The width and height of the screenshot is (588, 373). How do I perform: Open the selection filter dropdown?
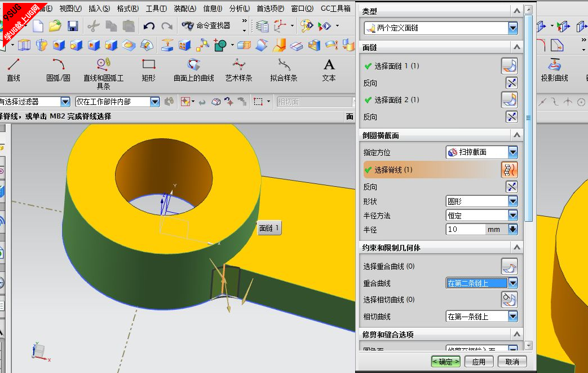click(x=65, y=102)
